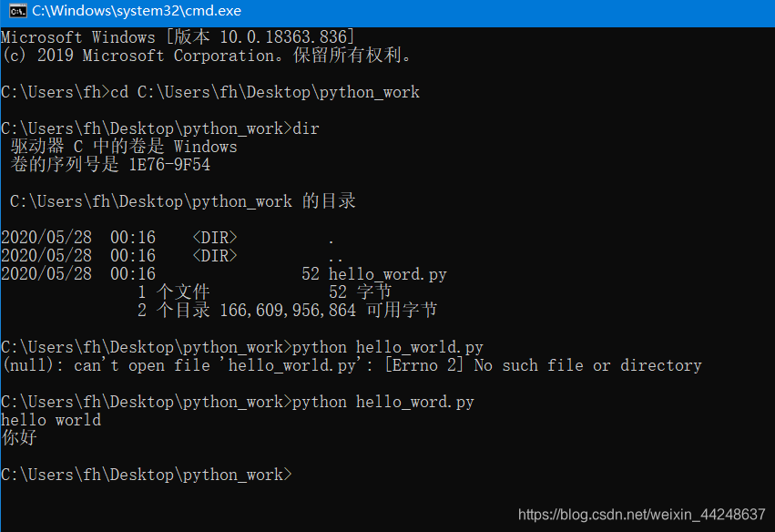Click hello_word.py in the dir listing
The height and width of the screenshot is (532, 775).
pos(388,274)
